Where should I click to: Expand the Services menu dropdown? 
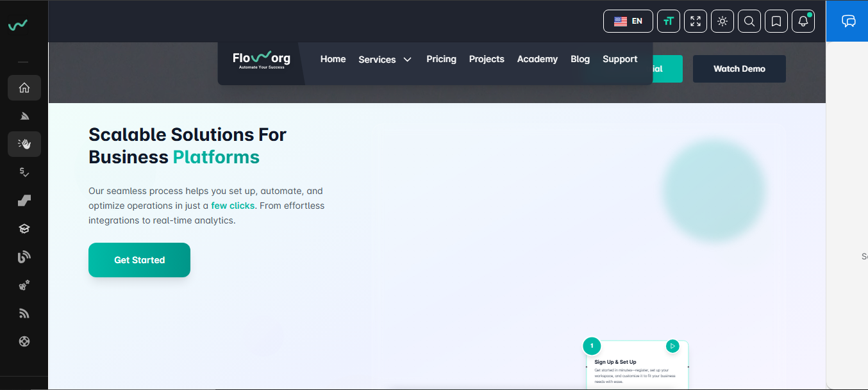(x=385, y=60)
